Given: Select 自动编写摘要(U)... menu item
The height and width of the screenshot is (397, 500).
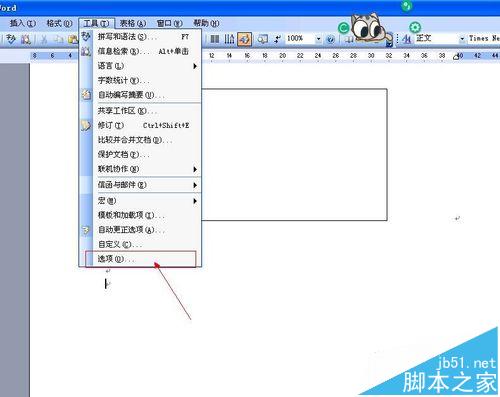Looking at the screenshot, I should 140,95.
